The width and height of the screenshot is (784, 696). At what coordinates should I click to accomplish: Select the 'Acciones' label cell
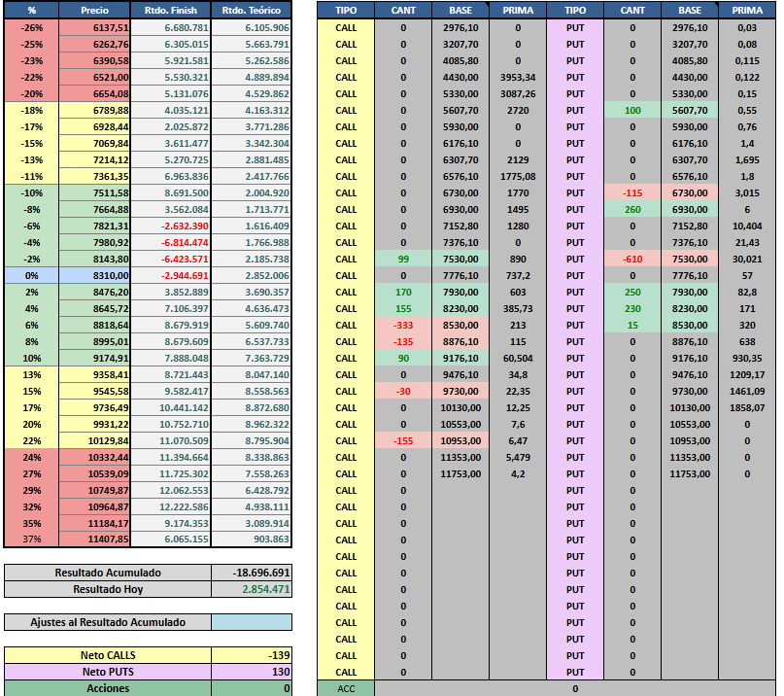(x=108, y=688)
